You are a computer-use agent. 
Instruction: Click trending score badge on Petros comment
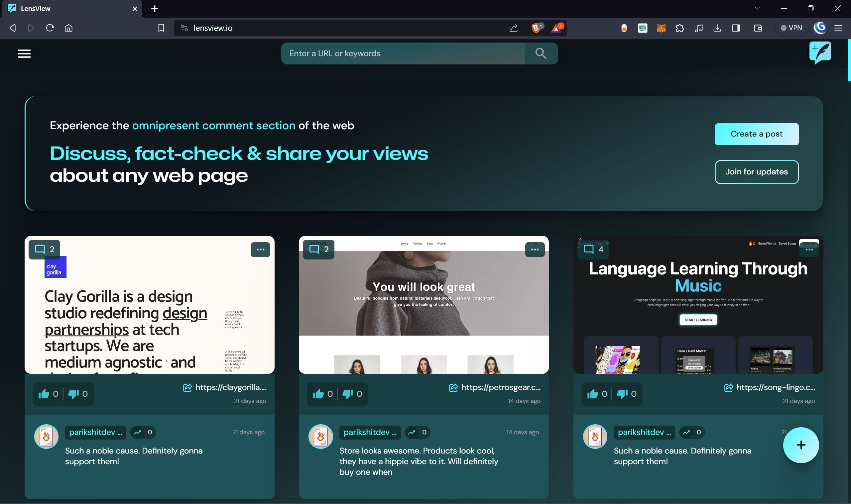418,432
